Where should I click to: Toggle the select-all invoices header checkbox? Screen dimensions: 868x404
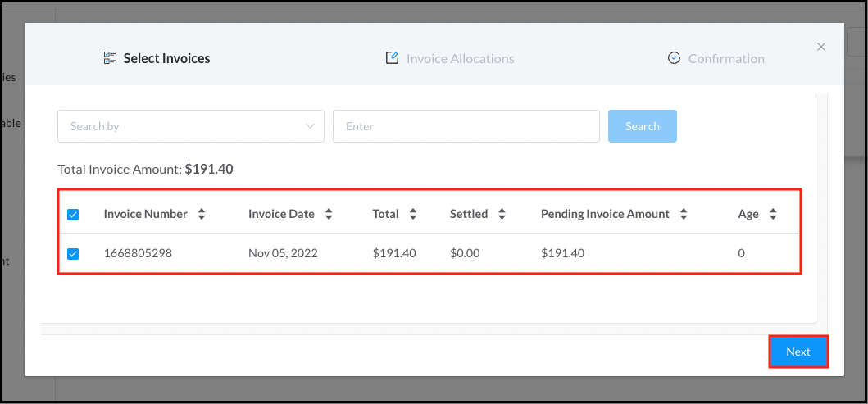(73, 215)
